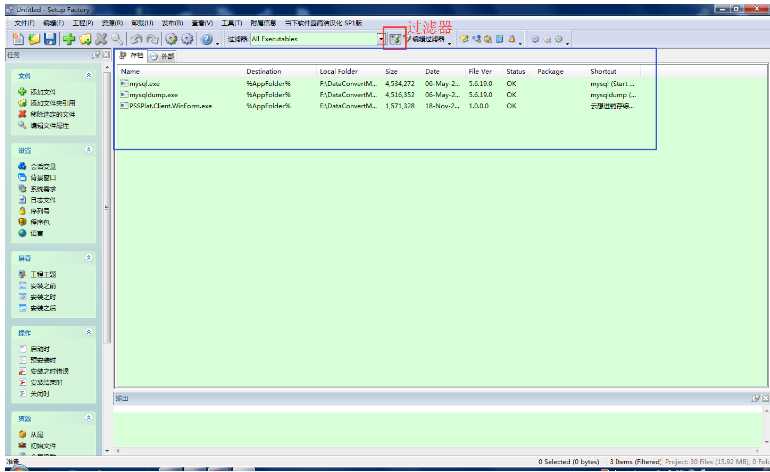This screenshot has height=472, width=770.
Task: Open the File (F) menu
Action: (24, 23)
